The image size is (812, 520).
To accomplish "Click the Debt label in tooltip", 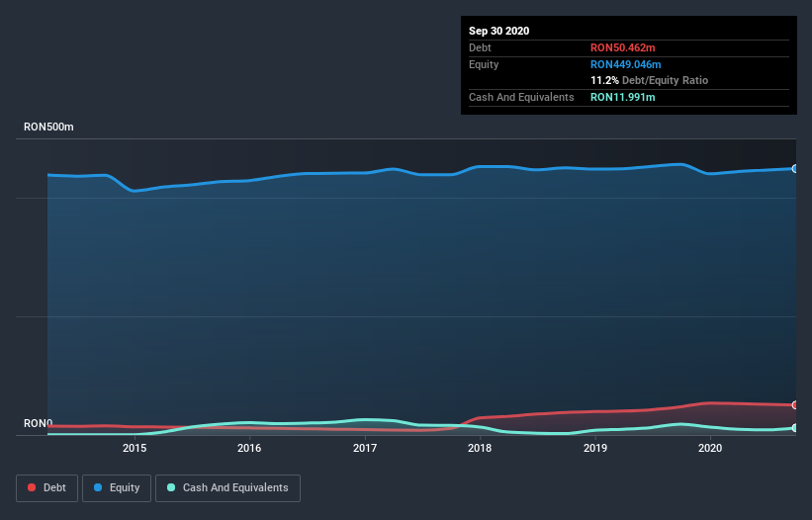I will 480,47.
